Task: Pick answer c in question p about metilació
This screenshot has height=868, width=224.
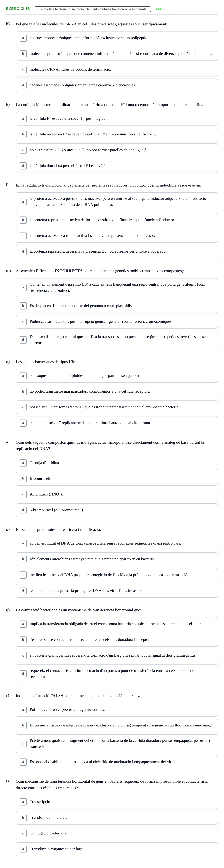Action: (x=117, y=575)
